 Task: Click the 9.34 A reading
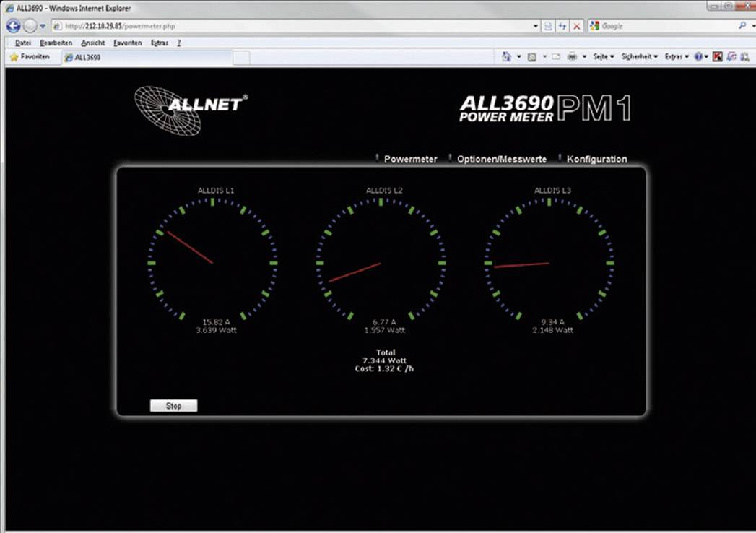(x=552, y=321)
